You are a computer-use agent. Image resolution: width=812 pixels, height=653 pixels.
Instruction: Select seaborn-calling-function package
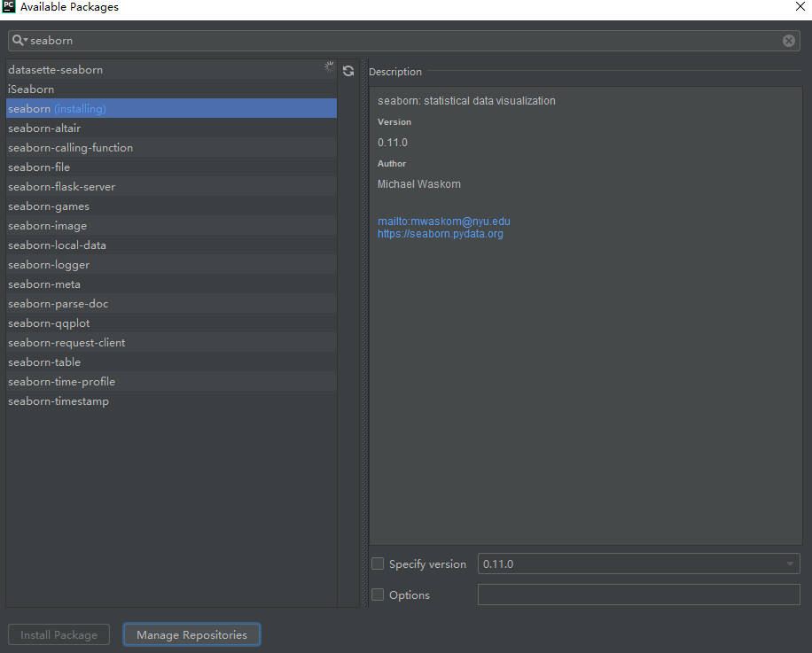click(171, 147)
